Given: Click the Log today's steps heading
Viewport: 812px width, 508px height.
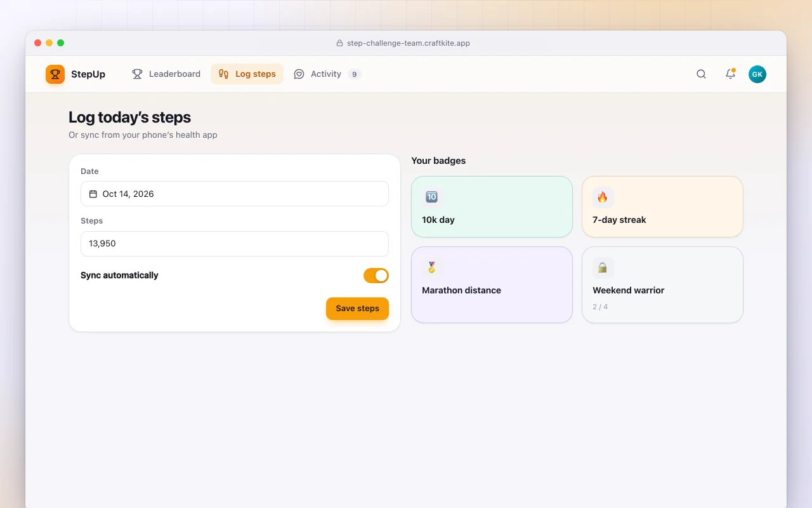Looking at the screenshot, I should point(129,117).
